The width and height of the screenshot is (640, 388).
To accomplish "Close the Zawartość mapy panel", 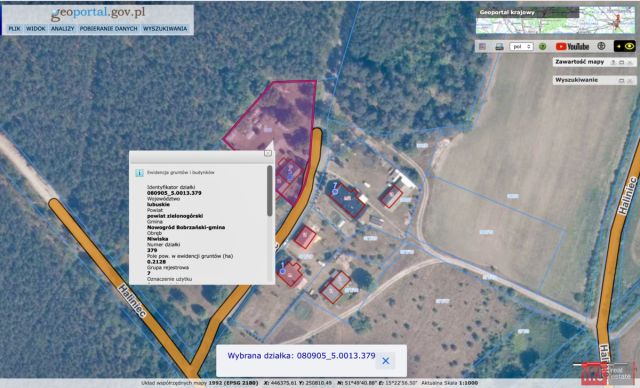I will (x=630, y=62).
